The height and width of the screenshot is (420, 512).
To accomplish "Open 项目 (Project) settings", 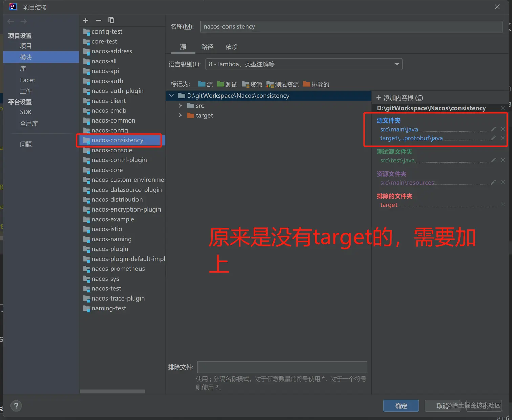I will coord(26,46).
